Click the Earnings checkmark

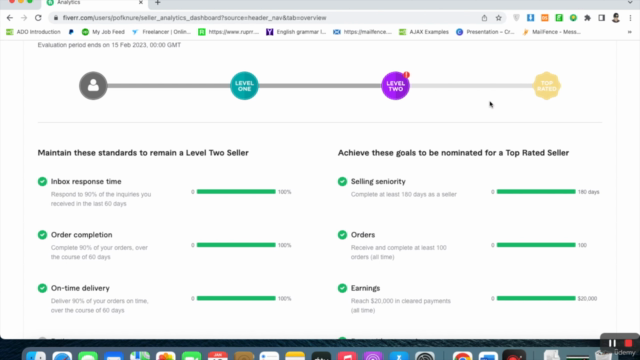click(342, 288)
